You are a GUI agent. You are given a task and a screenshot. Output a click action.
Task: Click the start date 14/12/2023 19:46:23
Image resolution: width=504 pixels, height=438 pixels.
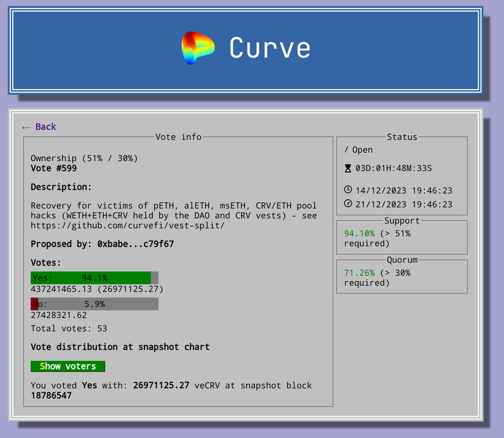[404, 190]
